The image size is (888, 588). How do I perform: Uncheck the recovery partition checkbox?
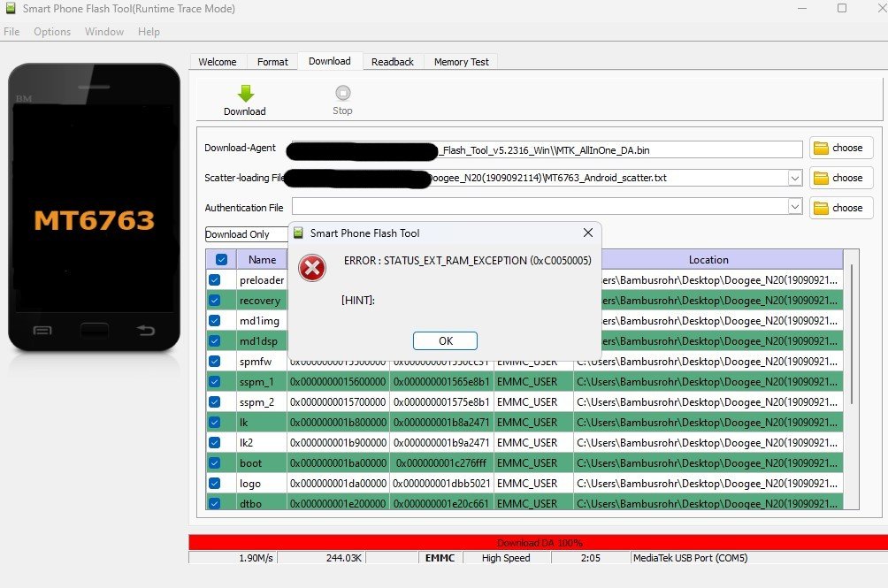(215, 301)
